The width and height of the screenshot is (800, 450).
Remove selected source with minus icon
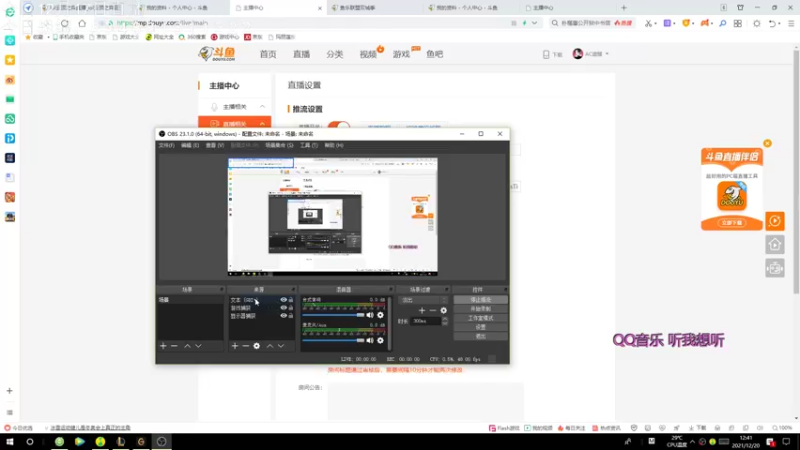[x=245, y=346]
